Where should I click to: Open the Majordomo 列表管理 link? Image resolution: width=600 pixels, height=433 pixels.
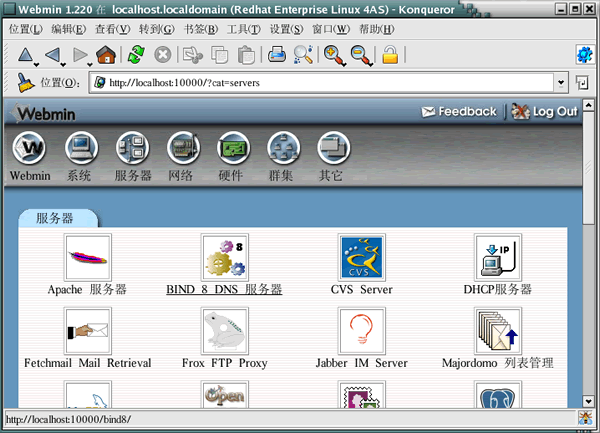[498, 363]
